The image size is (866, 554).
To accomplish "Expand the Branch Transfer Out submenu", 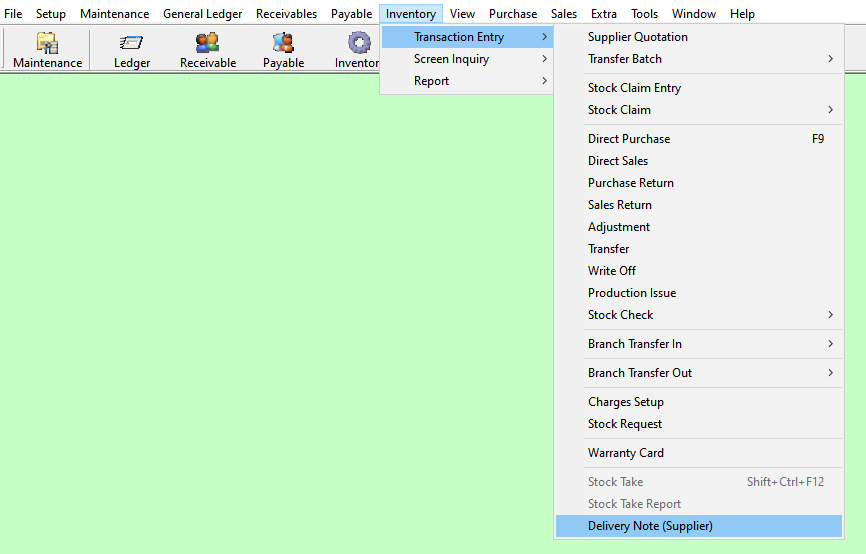I will point(699,373).
